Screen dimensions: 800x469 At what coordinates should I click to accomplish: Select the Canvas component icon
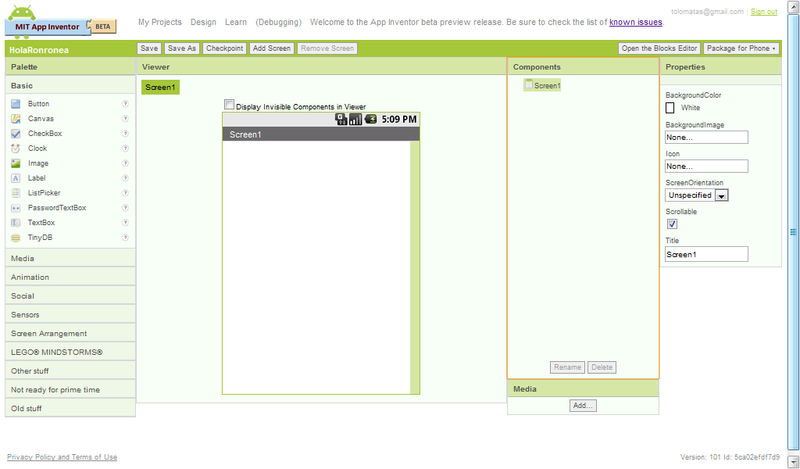(16, 118)
